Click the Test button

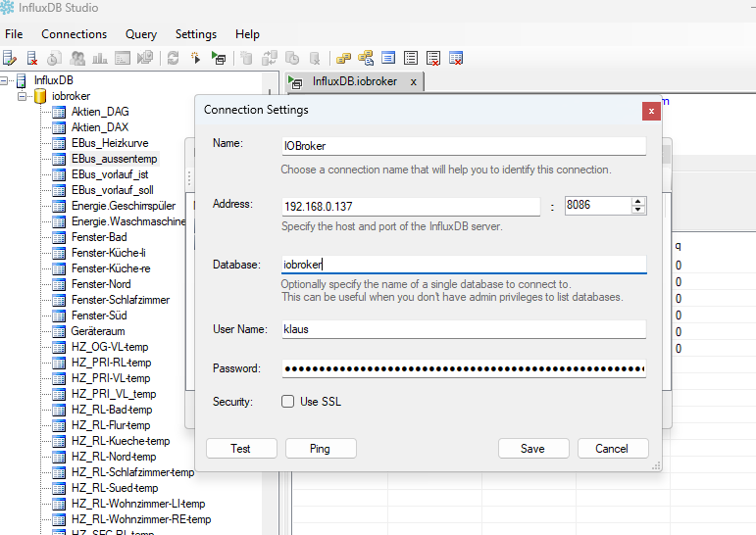(x=241, y=448)
